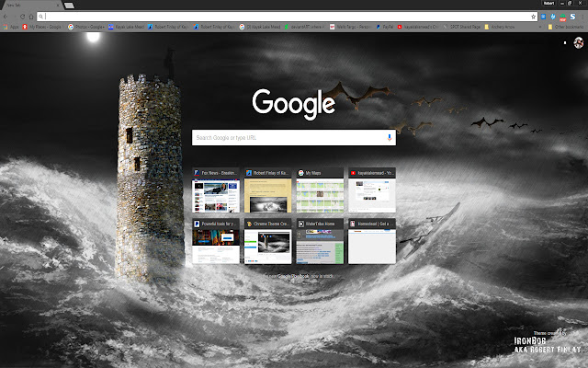This screenshot has height=368, width=588.
Task: Open the kayaklakemead YouTube channel bookmark
Action: point(417,27)
